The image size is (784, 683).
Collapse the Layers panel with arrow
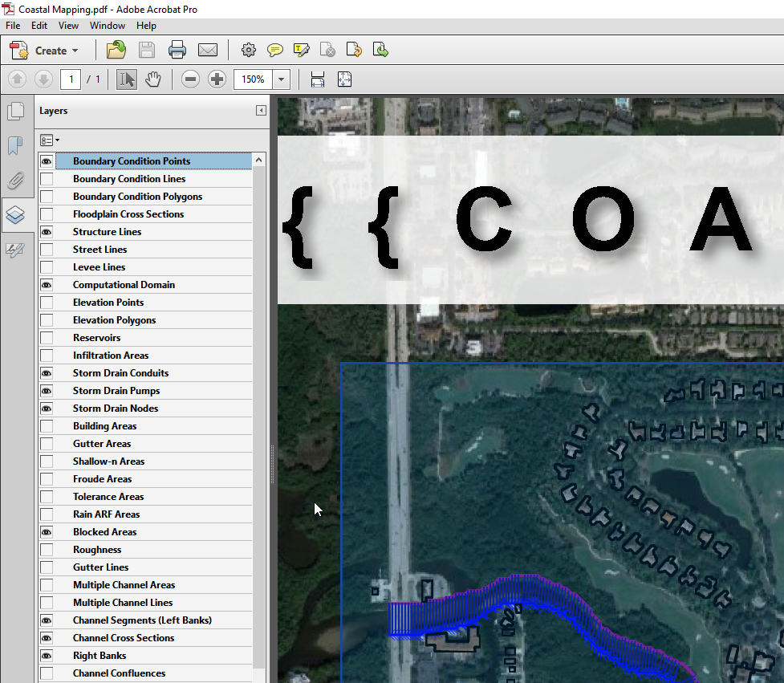(x=261, y=111)
